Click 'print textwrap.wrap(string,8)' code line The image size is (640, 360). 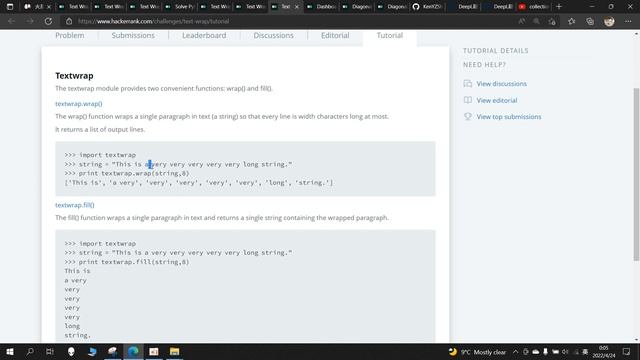(x=134, y=173)
